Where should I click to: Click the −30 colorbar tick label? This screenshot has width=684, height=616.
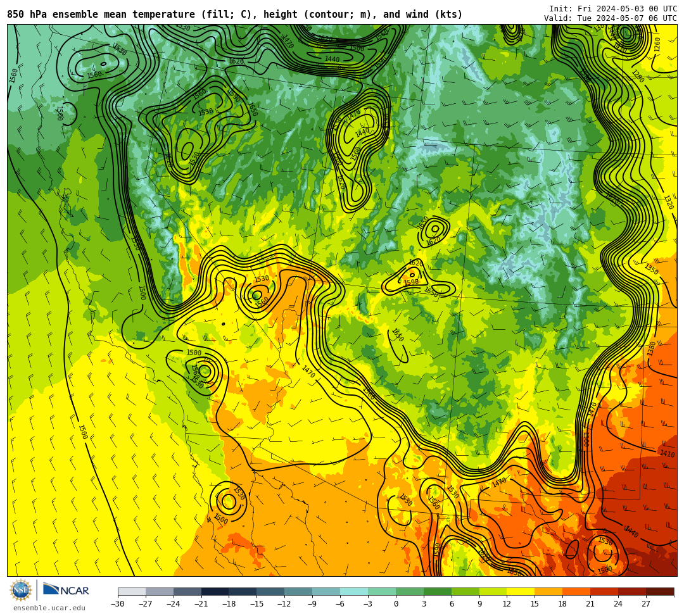coord(118,604)
